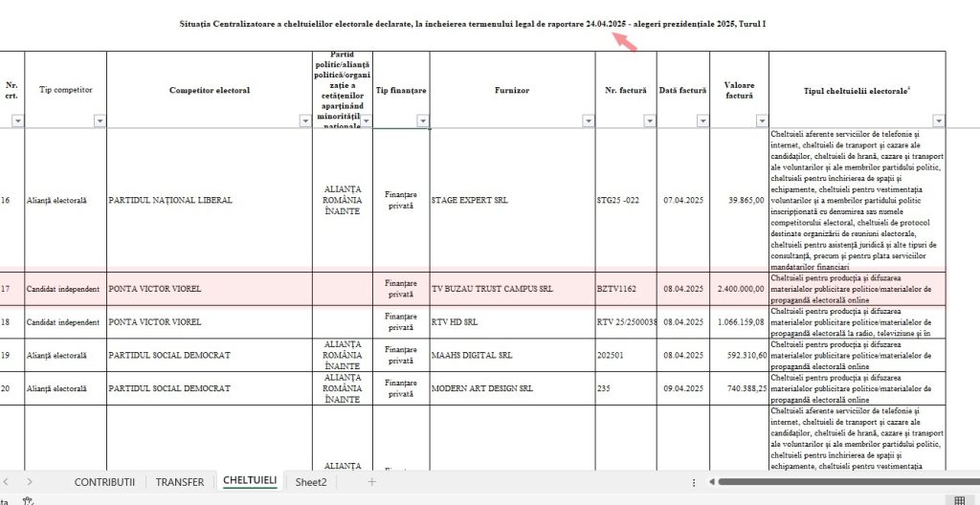
Task: Select 'PARTIDUL SOCIAL DEMOCRAT' in row 20
Action: [x=210, y=388]
